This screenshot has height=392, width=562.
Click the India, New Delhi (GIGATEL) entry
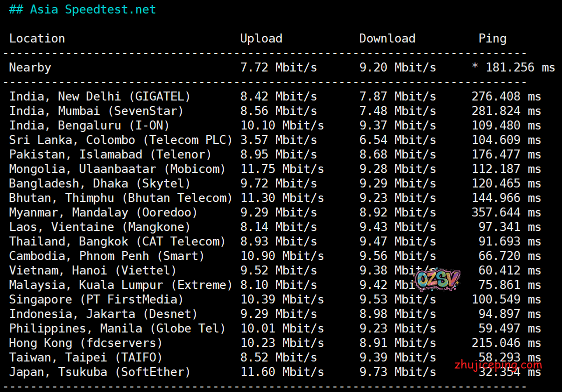(x=100, y=96)
